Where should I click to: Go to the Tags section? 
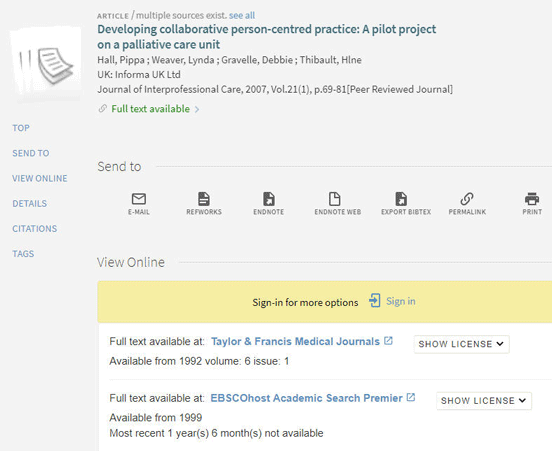pyautogui.click(x=23, y=254)
